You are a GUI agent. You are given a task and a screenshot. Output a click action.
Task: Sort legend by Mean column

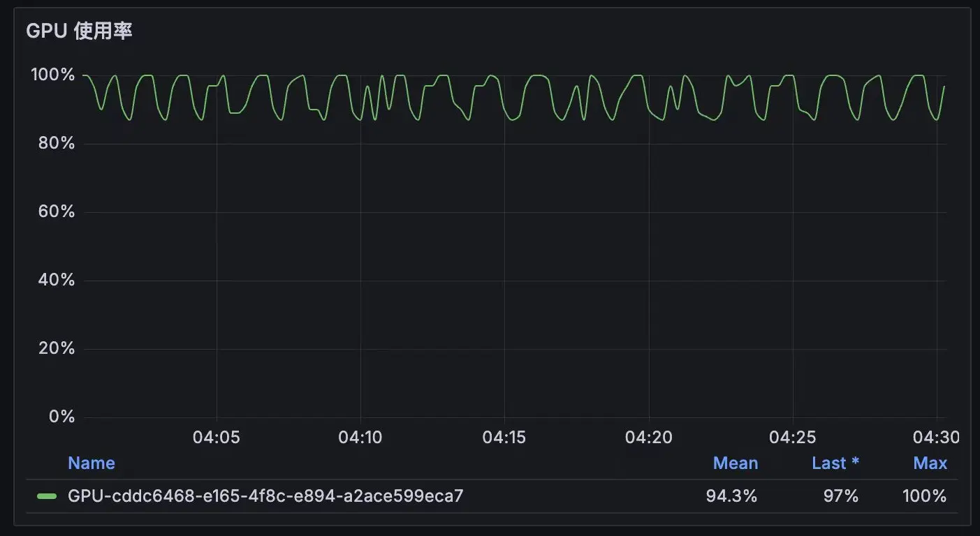pyautogui.click(x=735, y=463)
